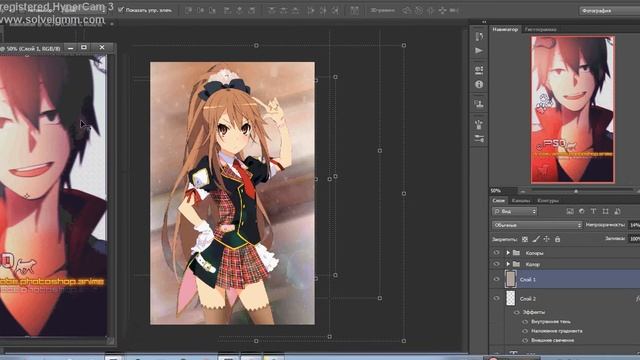
Task: Open the Properties panel icon in dock
Action: (479, 70)
